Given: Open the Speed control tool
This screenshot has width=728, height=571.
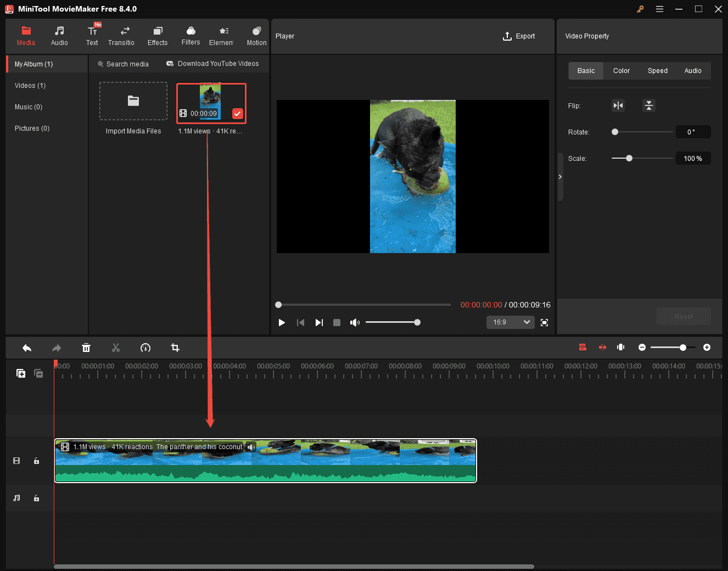Looking at the screenshot, I should coord(145,348).
